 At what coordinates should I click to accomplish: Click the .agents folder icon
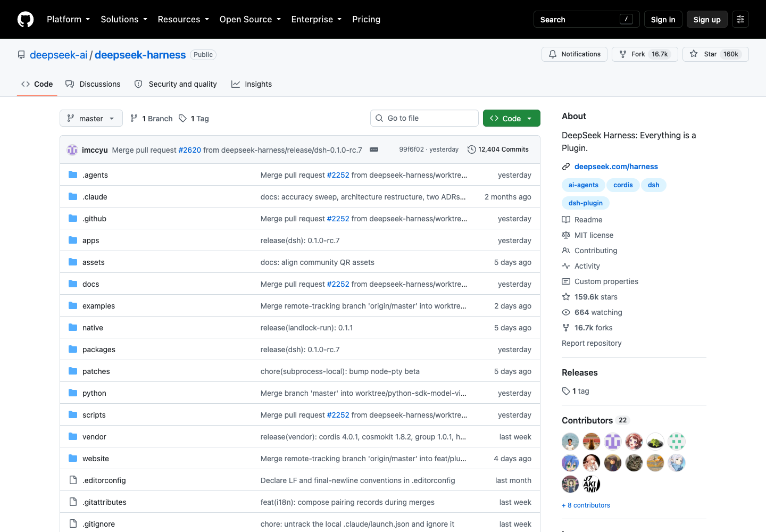73,174
